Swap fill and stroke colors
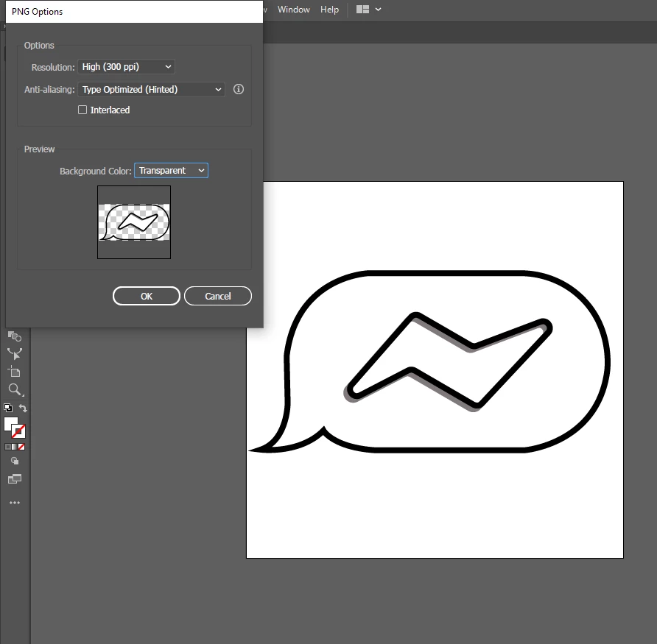The width and height of the screenshot is (657, 644). [23, 408]
